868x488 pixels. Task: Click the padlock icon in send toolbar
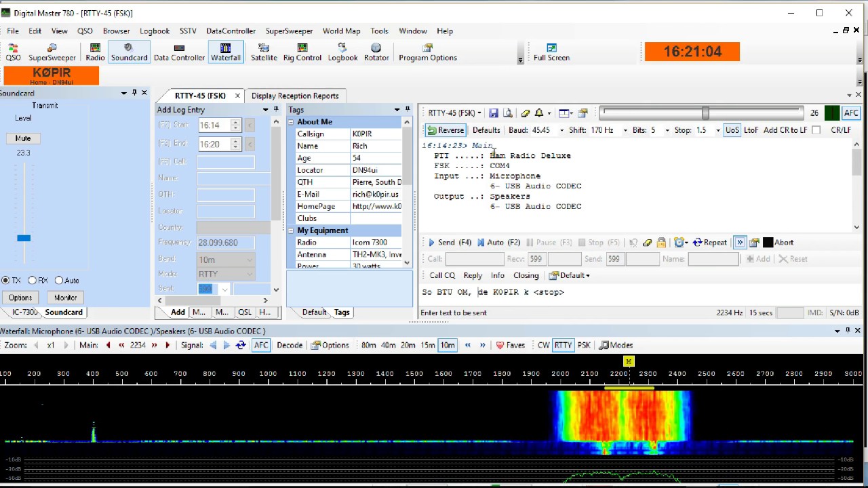coord(661,242)
